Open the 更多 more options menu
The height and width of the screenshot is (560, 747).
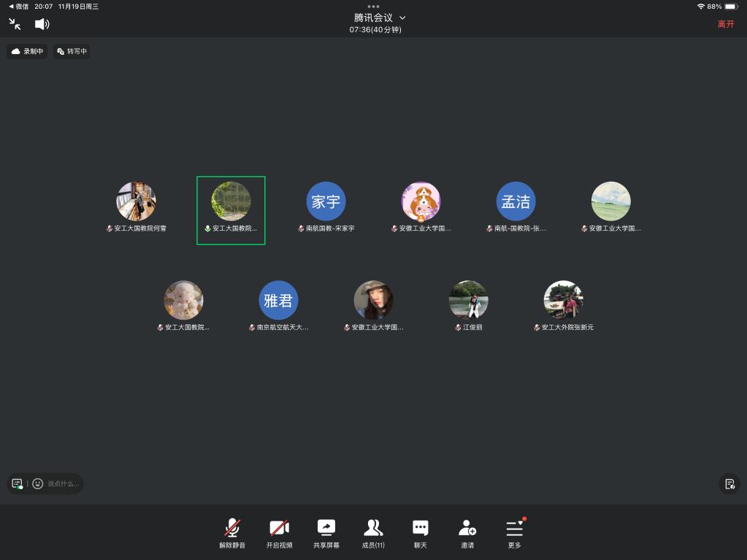click(x=515, y=533)
